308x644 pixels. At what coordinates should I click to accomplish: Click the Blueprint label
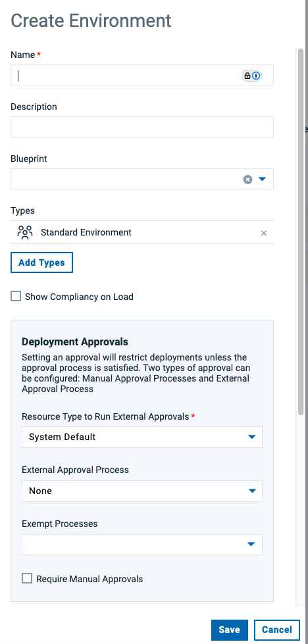point(29,159)
